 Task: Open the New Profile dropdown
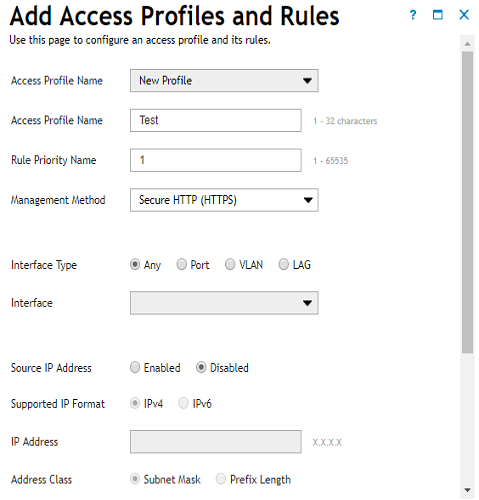[x=224, y=80]
